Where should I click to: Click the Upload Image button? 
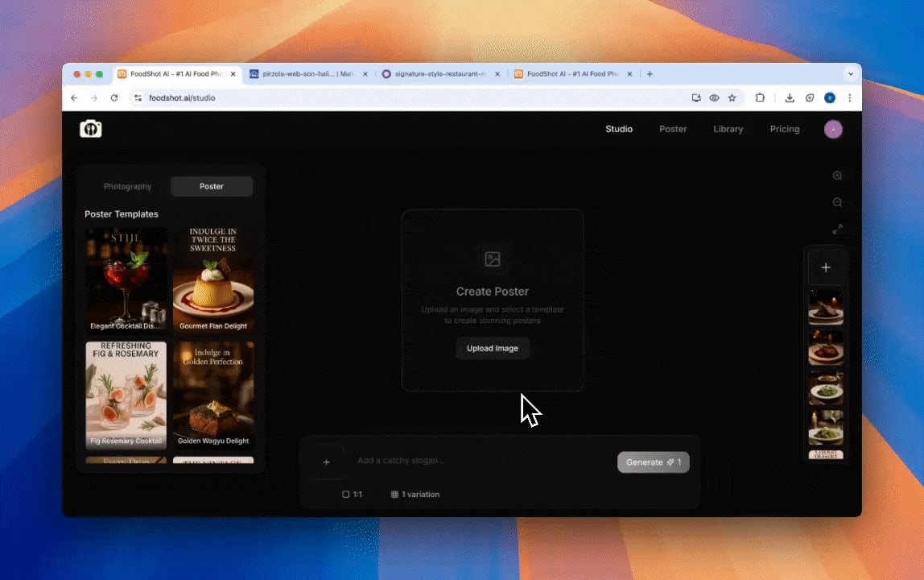(x=492, y=348)
